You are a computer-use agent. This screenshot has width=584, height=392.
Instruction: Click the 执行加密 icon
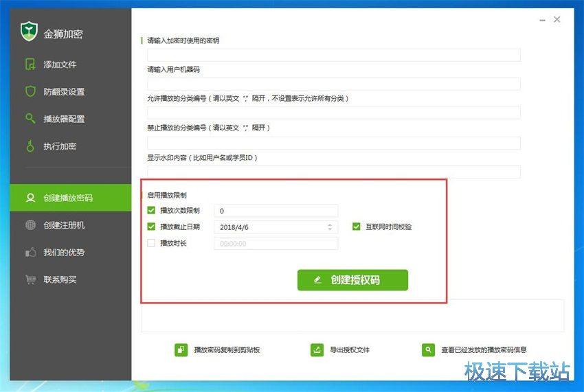tap(30, 146)
